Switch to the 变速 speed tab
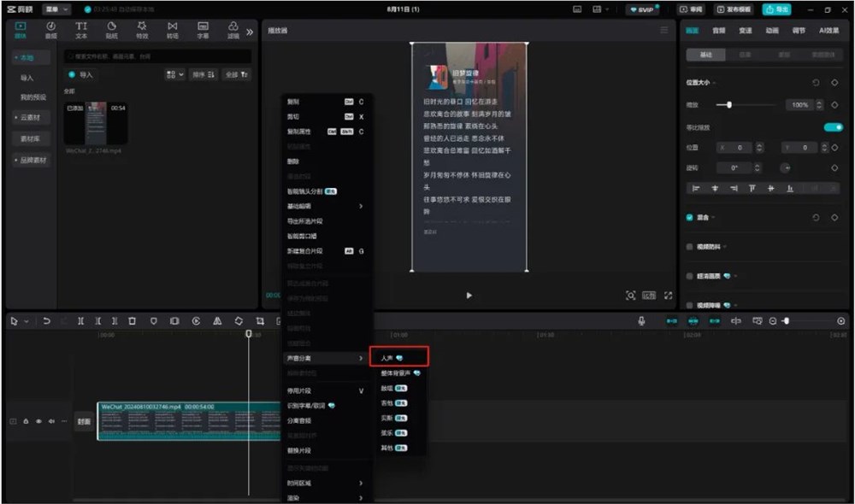Viewport: 855px width, 504px height. click(746, 31)
